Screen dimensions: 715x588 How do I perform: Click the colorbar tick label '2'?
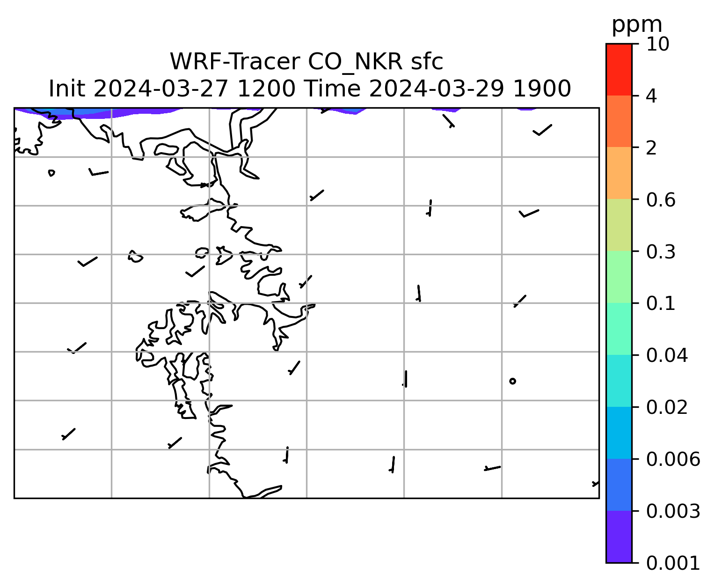[x=652, y=148]
